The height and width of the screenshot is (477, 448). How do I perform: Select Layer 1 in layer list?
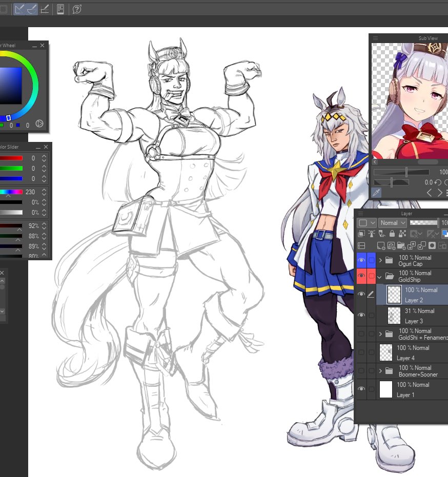(413, 389)
